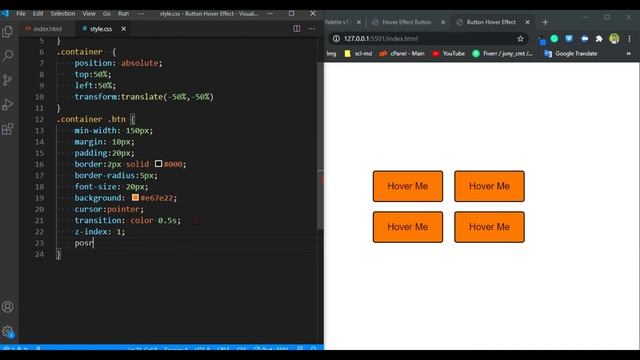Click the bottom-right Hover Me button
This screenshot has width=640, height=360.
coord(489,227)
